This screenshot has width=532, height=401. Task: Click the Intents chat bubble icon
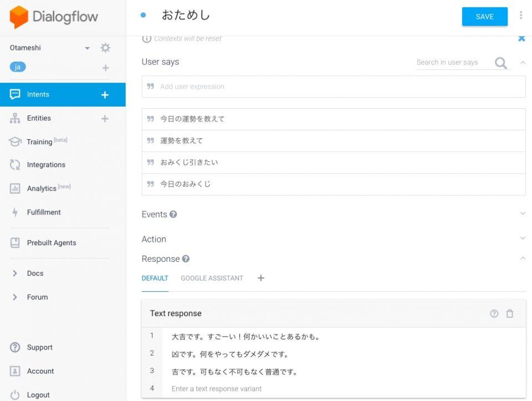15,94
